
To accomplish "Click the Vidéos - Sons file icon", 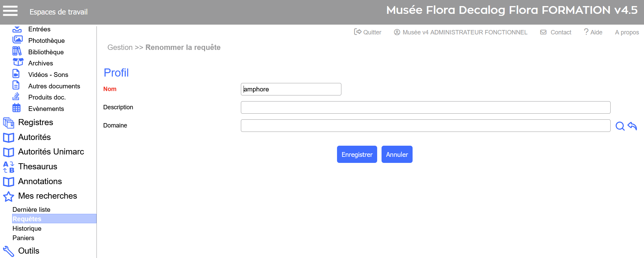I will [x=16, y=74].
